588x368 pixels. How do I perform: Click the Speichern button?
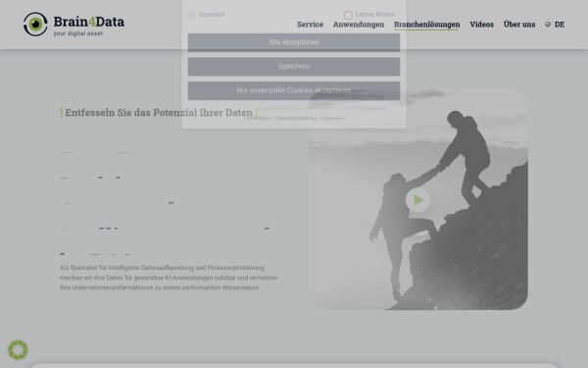click(x=294, y=67)
